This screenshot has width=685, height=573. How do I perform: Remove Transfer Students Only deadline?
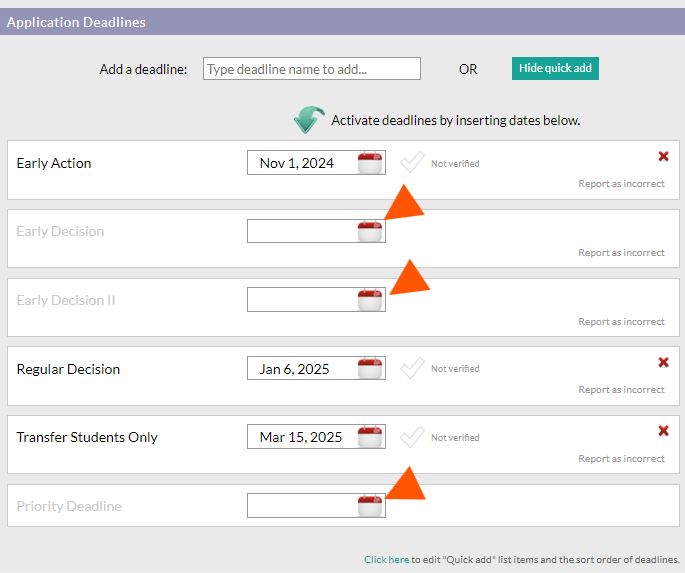663,431
